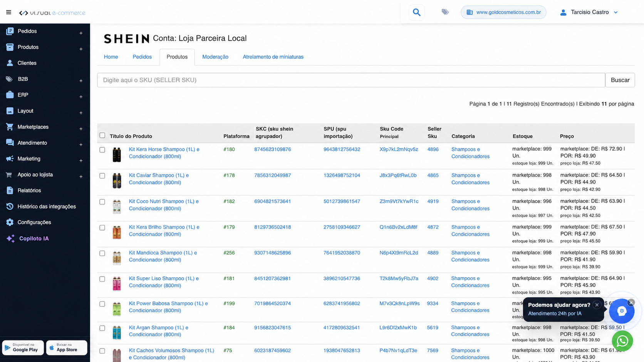Expand the B2B submenu plus
This screenshot has height=362, width=644.
[81, 81]
